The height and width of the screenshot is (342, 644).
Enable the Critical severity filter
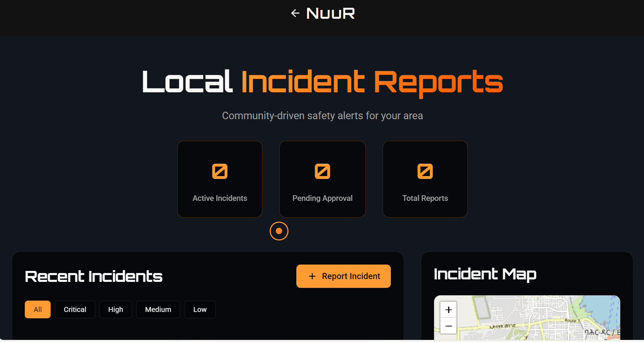point(75,309)
